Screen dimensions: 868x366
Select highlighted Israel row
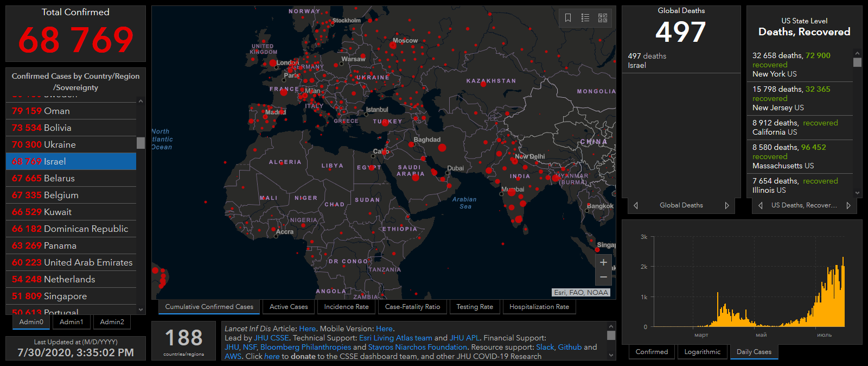[x=71, y=161]
